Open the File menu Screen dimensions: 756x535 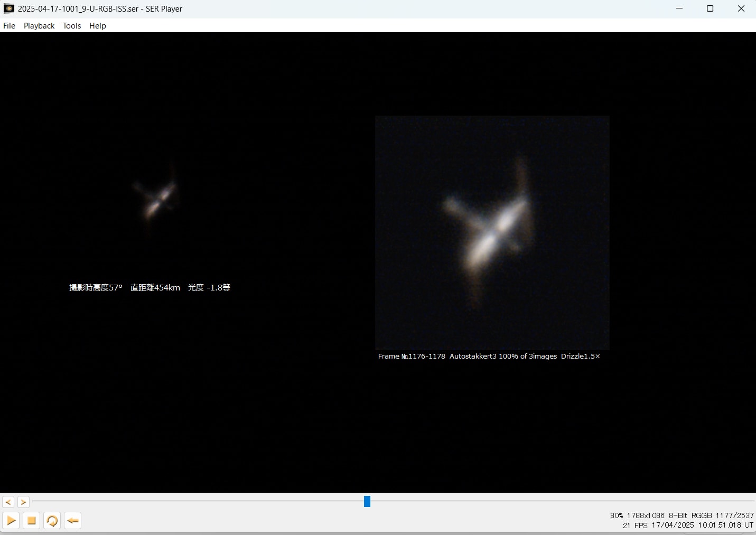click(10, 25)
